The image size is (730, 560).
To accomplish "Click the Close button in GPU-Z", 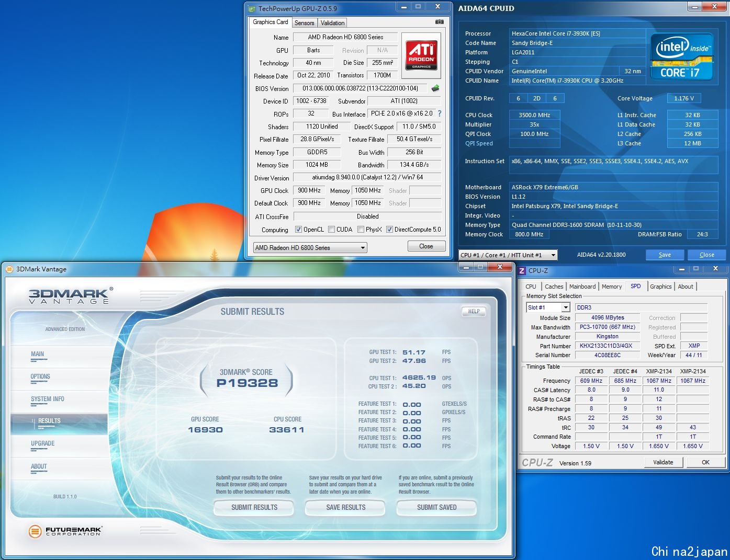I will [426, 246].
